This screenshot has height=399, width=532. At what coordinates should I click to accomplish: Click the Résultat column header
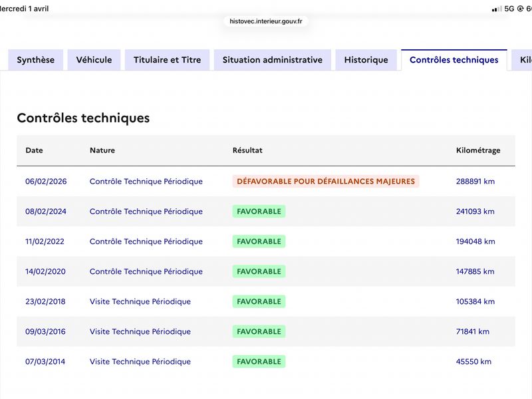(x=247, y=150)
